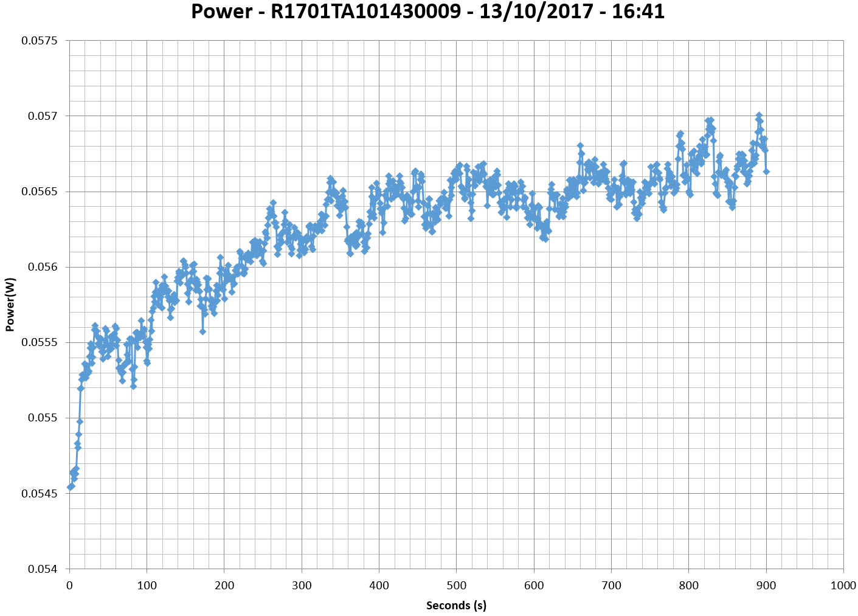Click the 900 label on the seconds axis
The image size is (858, 616).
pyautogui.click(x=766, y=586)
